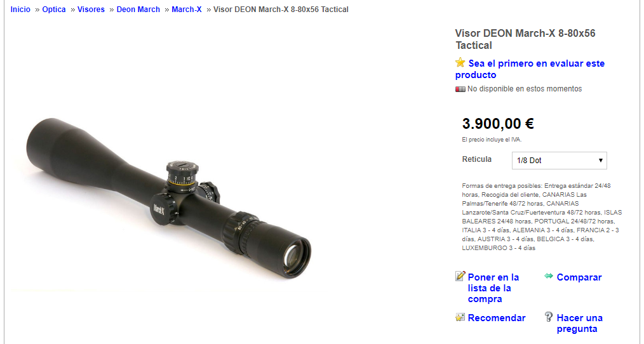Screen dimensions: 644x344
Task: Click the green arrows Comparar icon
Action: point(549,276)
